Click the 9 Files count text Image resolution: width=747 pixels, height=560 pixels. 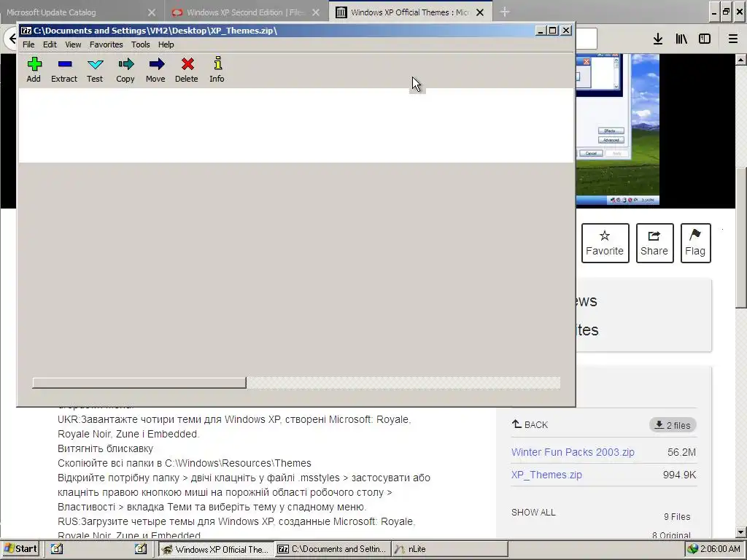click(677, 517)
